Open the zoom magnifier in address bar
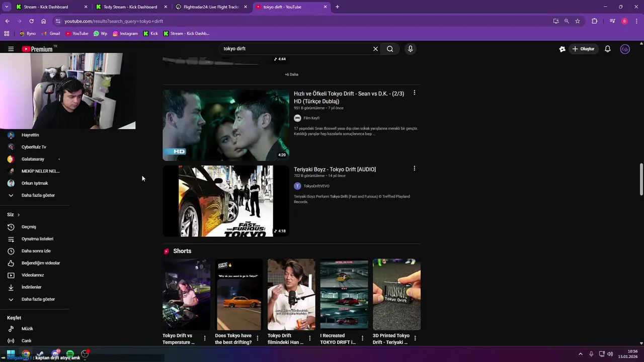 567,21
